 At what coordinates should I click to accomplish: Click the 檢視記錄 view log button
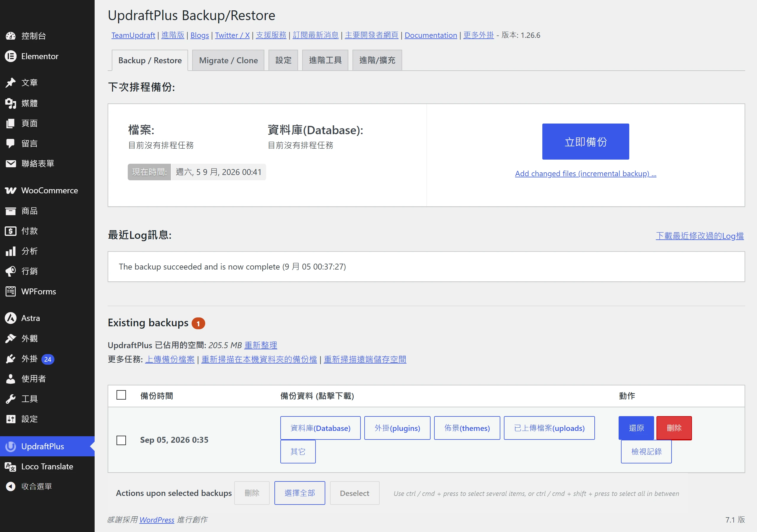646,452
